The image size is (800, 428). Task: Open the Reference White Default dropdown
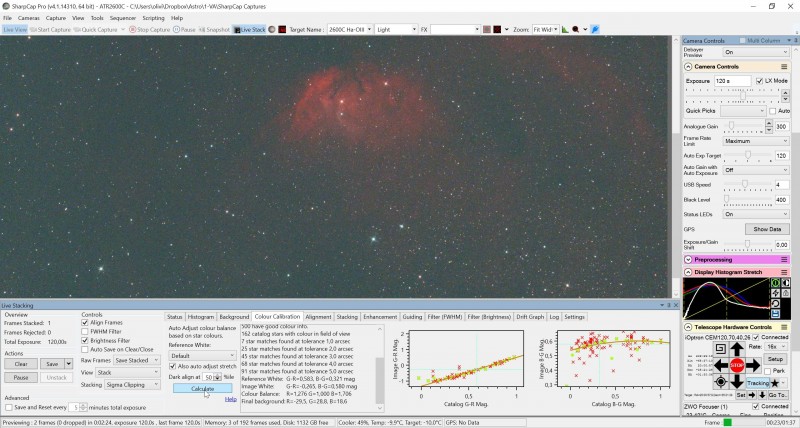pyautogui.click(x=203, y=356)
